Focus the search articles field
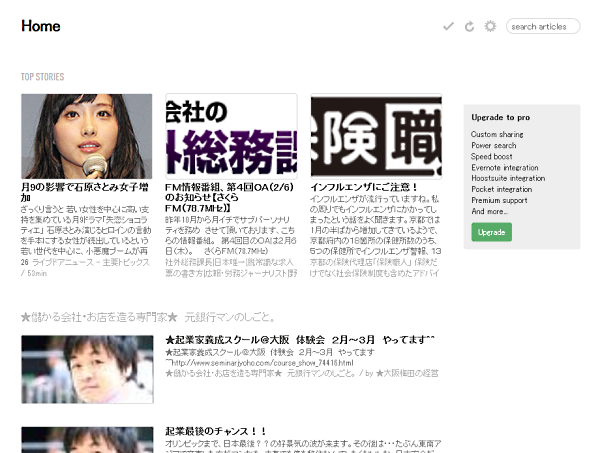 tap(543, 26)
